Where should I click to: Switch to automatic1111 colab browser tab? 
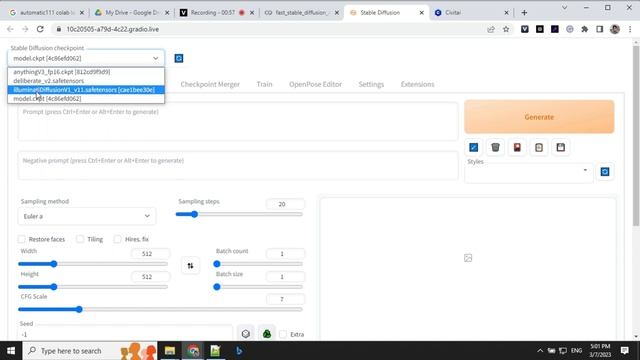click(47, 13)
